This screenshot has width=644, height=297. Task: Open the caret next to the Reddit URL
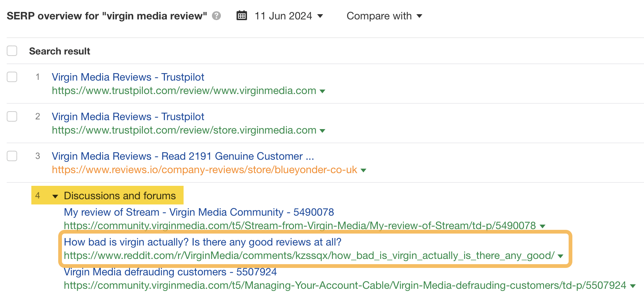560,256
